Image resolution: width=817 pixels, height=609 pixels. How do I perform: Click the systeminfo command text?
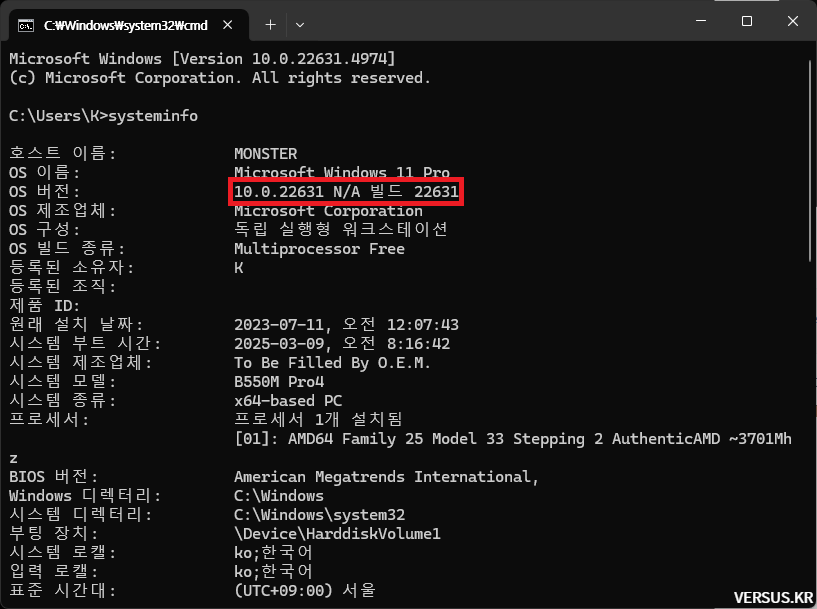pos(153,116)
